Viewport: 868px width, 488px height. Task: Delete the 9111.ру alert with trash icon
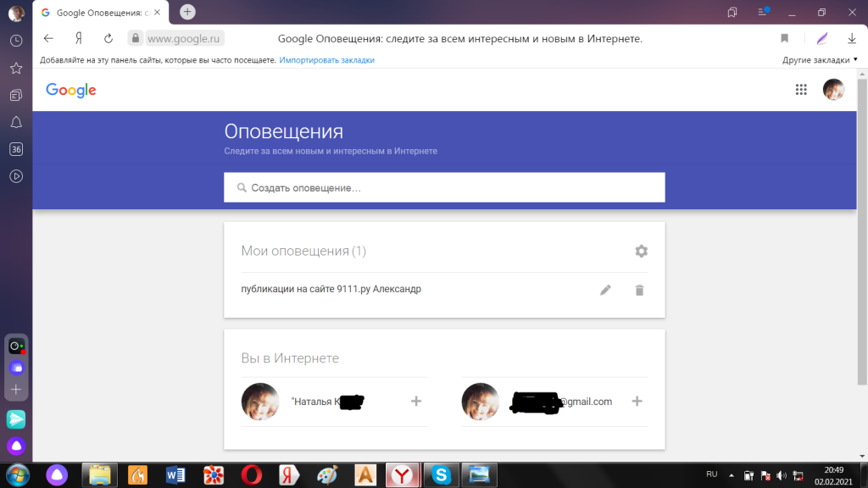click(639, 290)
